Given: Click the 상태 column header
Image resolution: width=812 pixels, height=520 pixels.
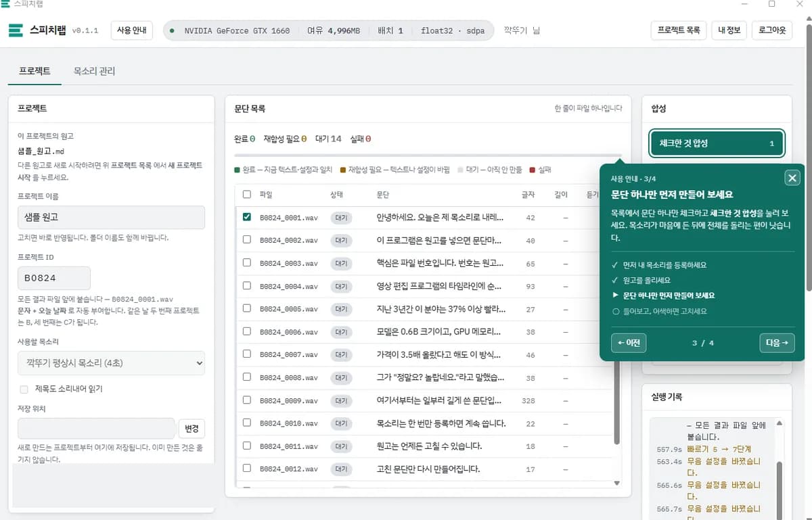Looking at the screenshot, I should click(x=336, y=195).
